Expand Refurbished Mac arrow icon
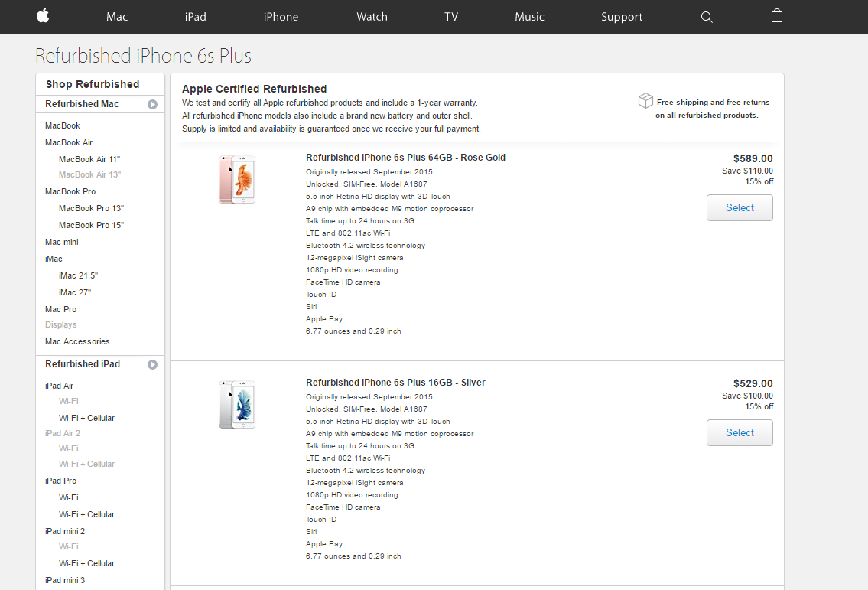The image size is (868, 590). 153,104
